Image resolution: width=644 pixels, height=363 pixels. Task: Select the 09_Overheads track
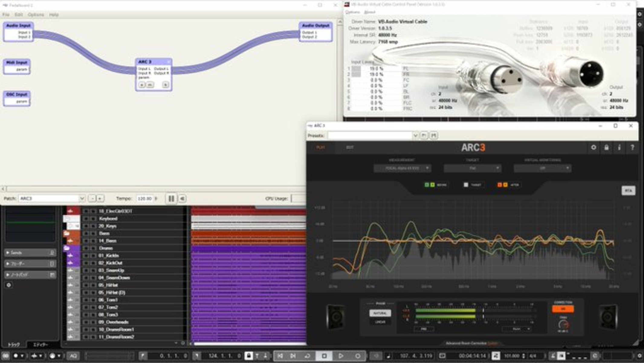[113, 322]
